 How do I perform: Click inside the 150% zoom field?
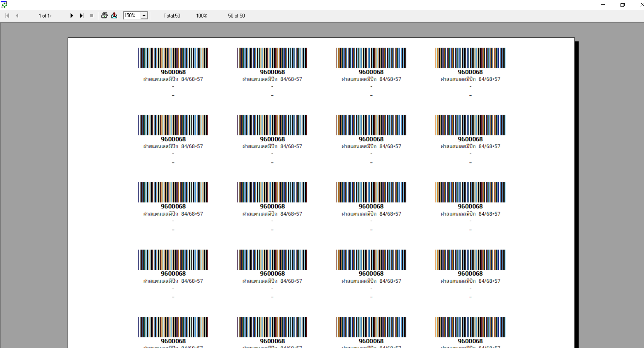132,16
